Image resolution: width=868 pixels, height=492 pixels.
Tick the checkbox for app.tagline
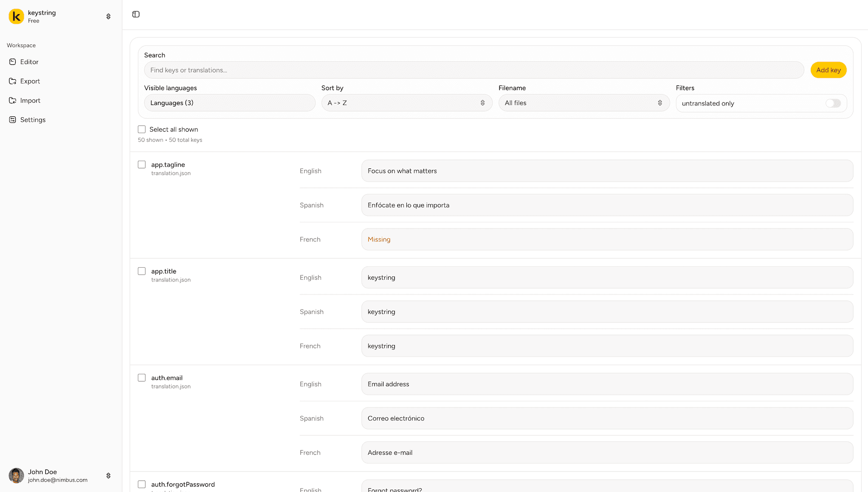[x=141, y=164]
